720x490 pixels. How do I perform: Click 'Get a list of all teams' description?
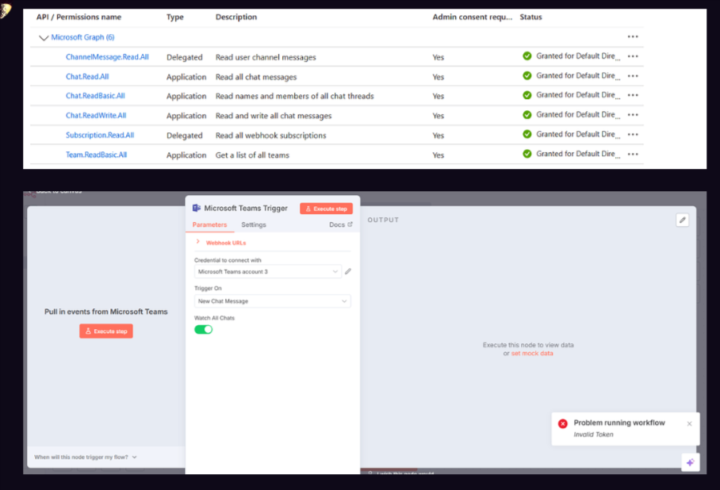(x=252, y=155)
